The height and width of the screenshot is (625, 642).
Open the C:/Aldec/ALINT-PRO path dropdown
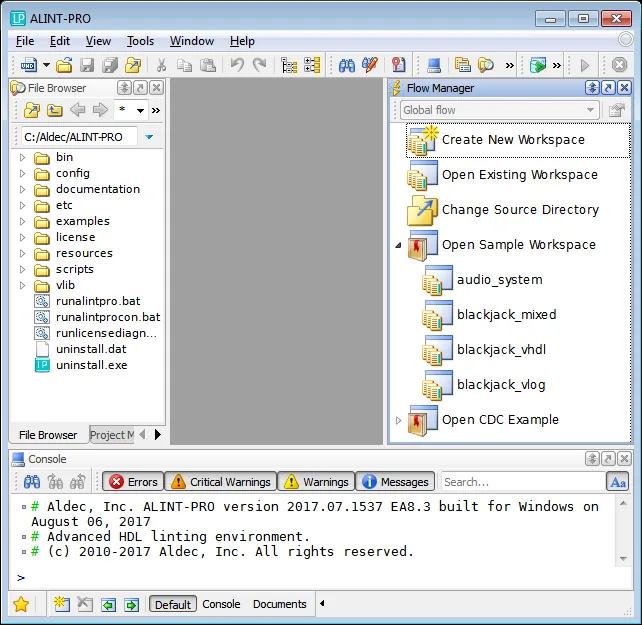149,137
